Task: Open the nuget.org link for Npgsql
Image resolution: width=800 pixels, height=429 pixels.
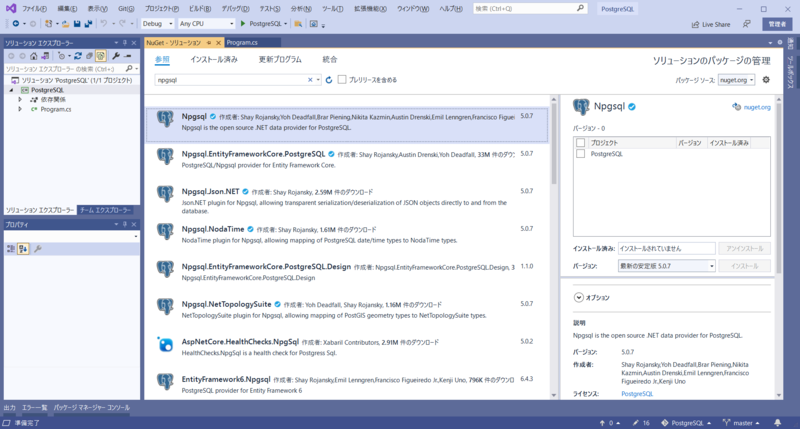Action: click(x=757, y=107)
